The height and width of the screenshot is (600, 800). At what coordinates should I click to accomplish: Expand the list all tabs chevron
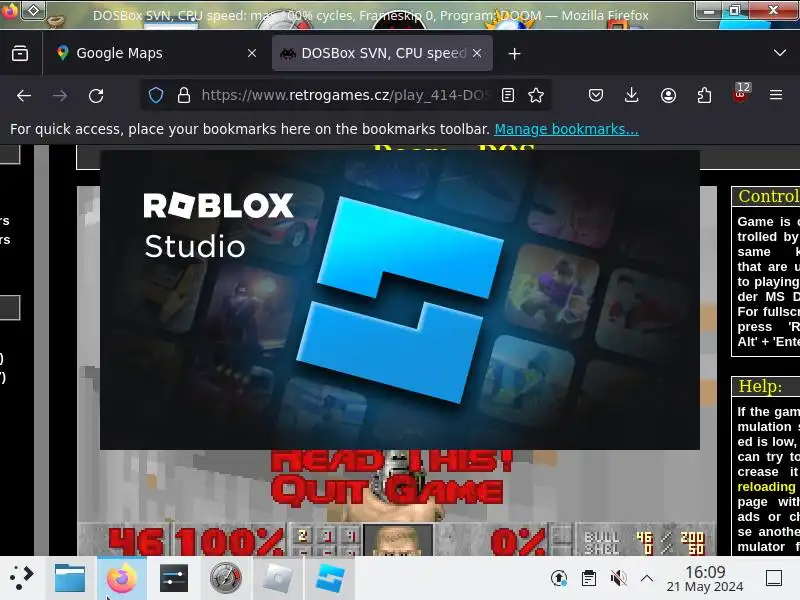coord(780,53)
